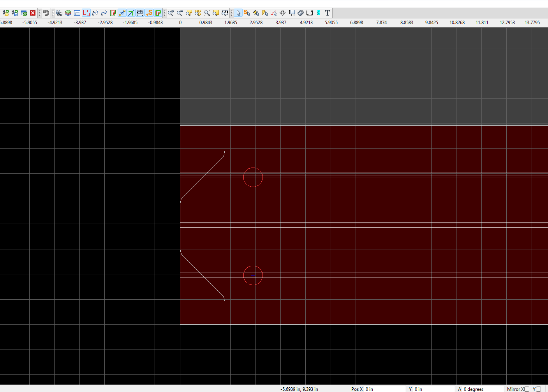Click the ruler value '-3.937'
Image resolution: width=548 pixels, height=392 pixels.
(x=80, y=23)
